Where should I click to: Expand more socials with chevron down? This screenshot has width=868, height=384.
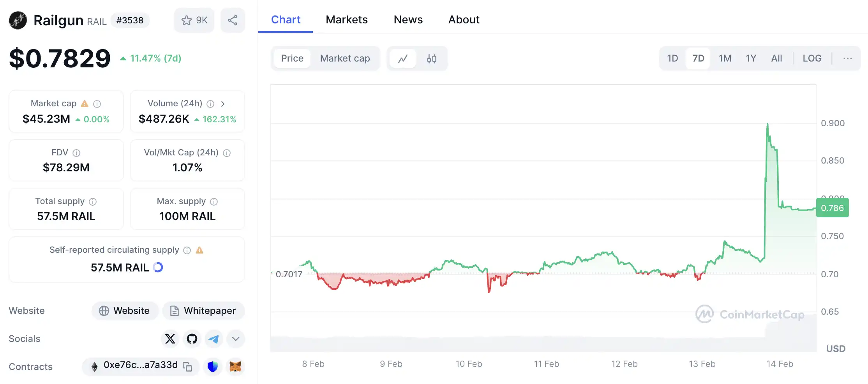(x=235, y=339)
